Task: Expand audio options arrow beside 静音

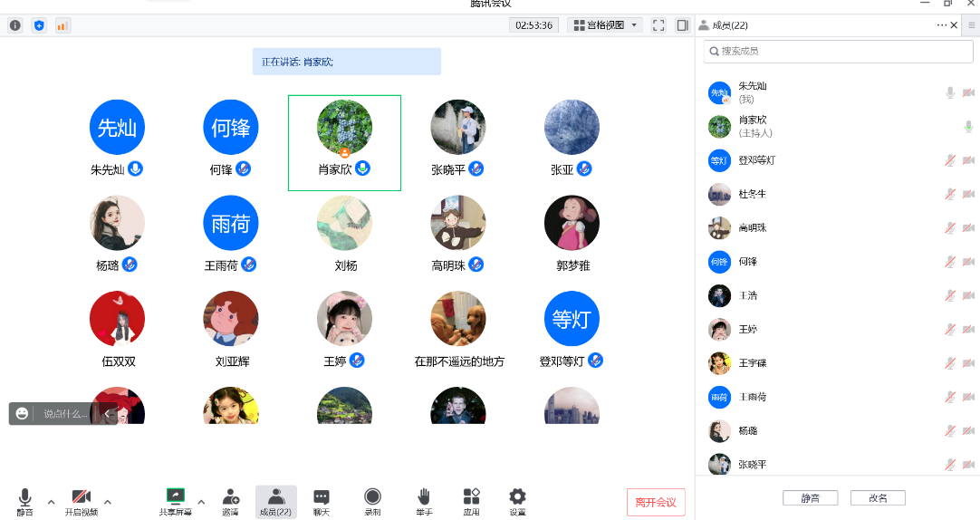Action: click(x=51, y=502)
